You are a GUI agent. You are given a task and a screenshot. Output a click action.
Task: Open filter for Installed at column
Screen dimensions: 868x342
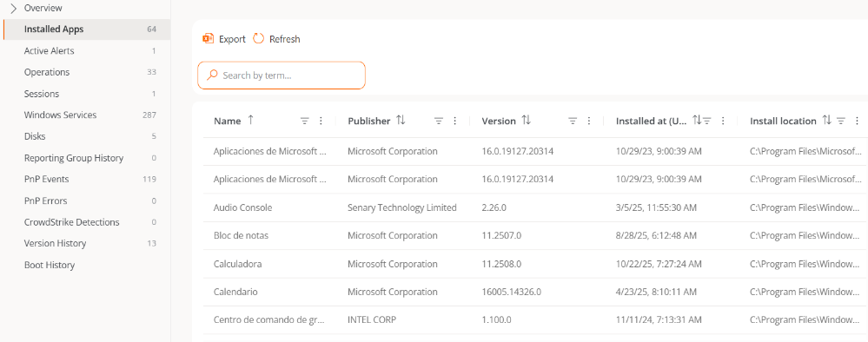click(707, 121)
